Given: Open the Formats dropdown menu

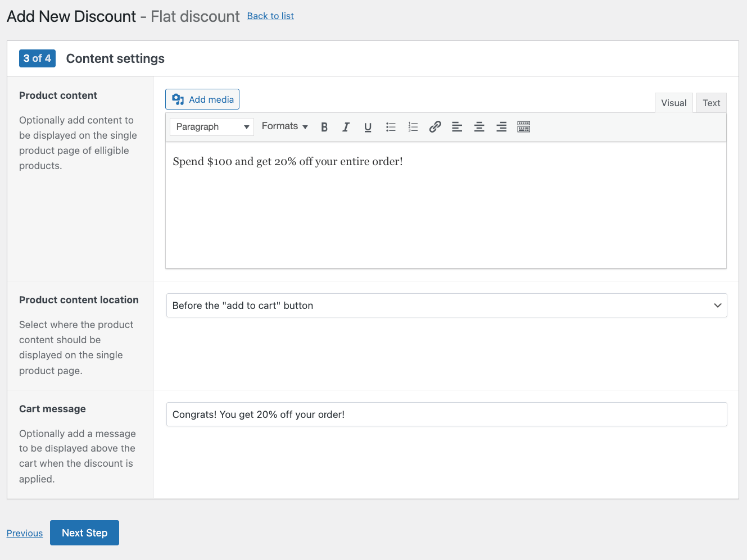Looking at the screenshot, I should (x=284, y=126).
